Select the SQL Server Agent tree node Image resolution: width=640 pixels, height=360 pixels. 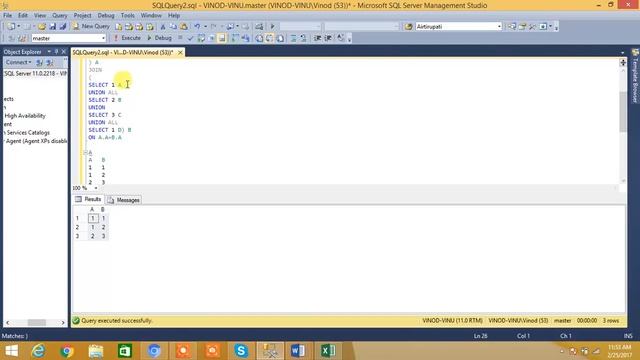pyautogui.click(x=36, y=141)
